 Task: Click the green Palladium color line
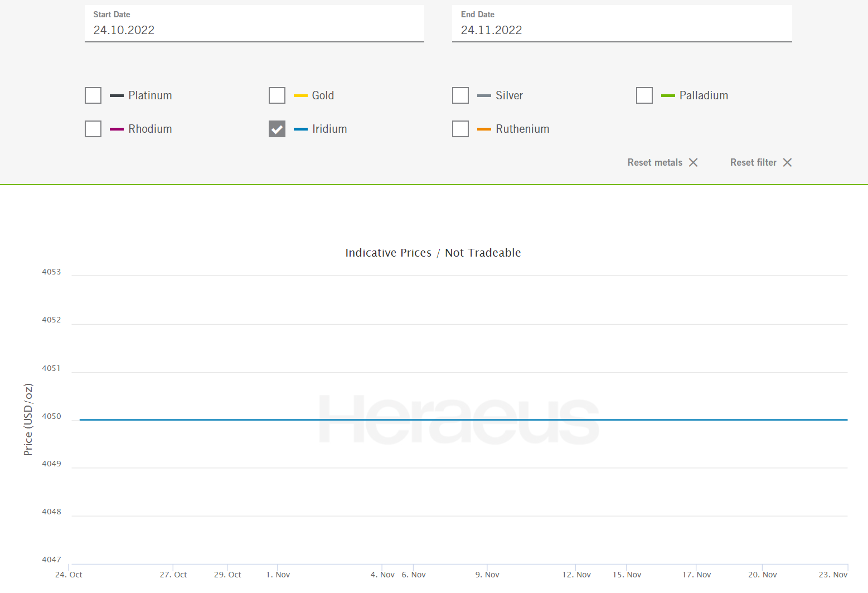(668, 95)
